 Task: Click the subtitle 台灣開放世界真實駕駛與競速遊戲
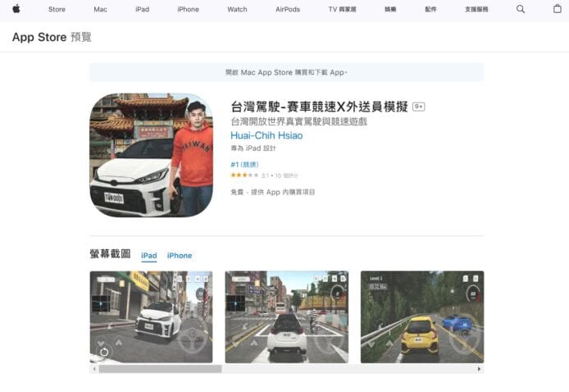coord(299,121)
